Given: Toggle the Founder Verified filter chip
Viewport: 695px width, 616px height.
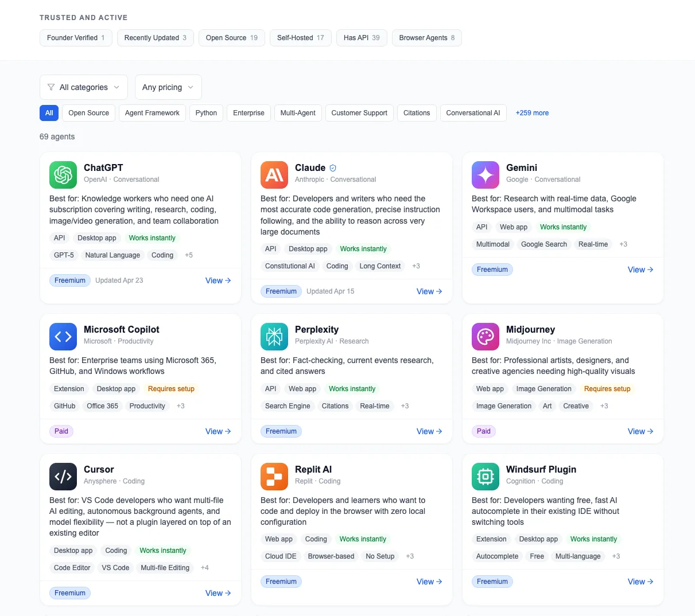Looking at the screenshot, I should click(x=76, y=38).
